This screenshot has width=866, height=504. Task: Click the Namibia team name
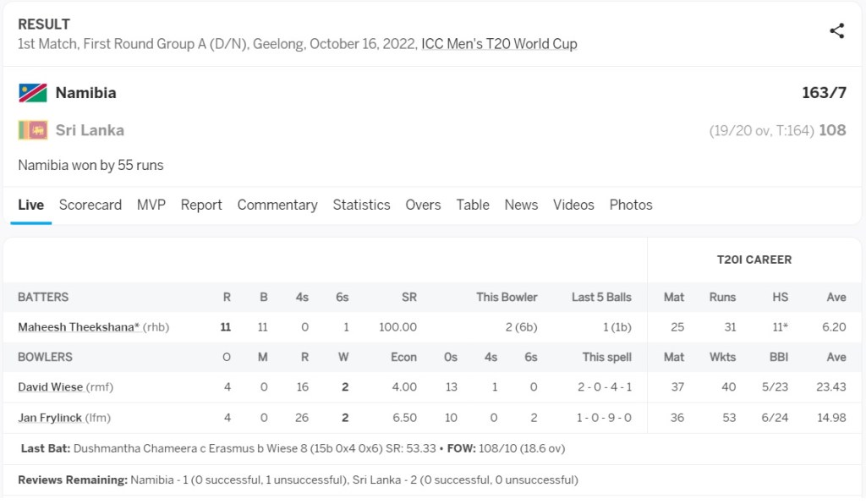[86, 93]
